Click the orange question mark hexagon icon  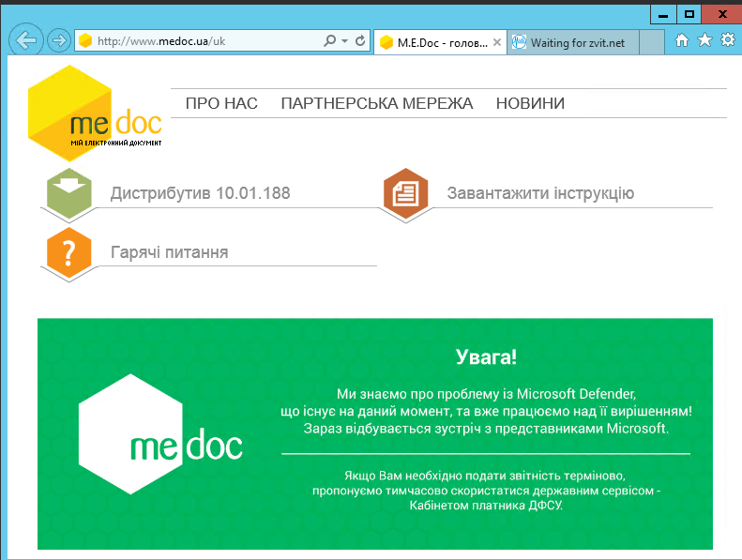point(69,252)
